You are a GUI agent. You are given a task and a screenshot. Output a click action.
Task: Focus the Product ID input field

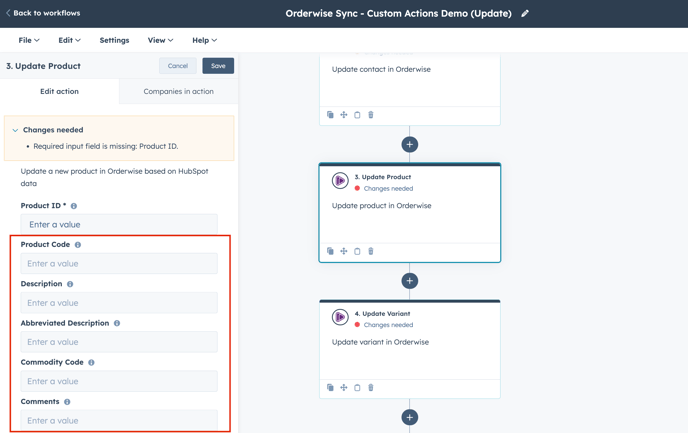coord(119,224)
